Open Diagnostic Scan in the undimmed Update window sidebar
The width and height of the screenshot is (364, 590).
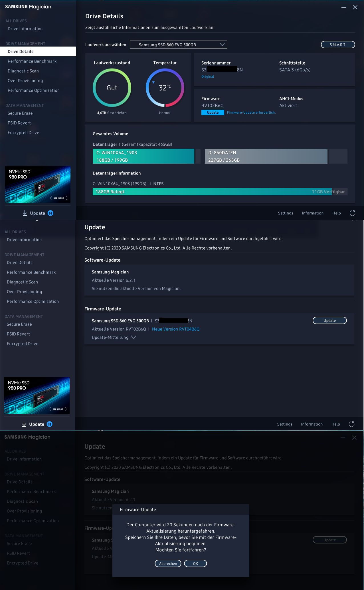click(x=22, y=282)
